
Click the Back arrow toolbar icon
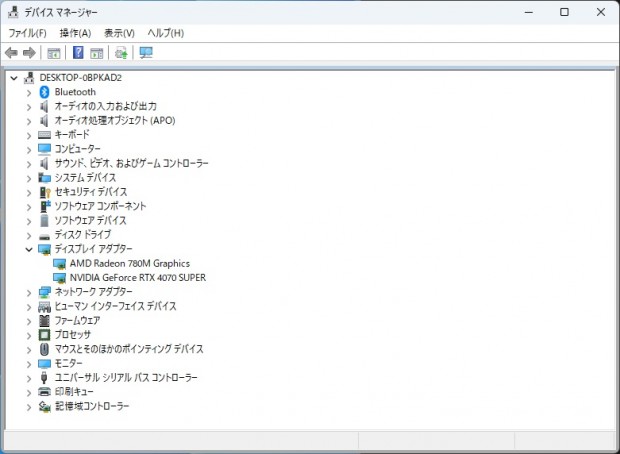[11, 53]
